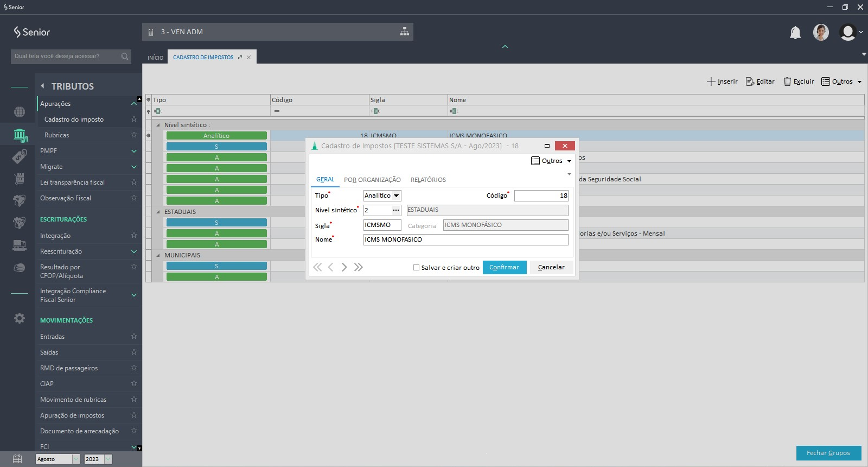Screen dimensions: 868x467
Task: Click into the Nome text field
Action: [x=465, y=239]
